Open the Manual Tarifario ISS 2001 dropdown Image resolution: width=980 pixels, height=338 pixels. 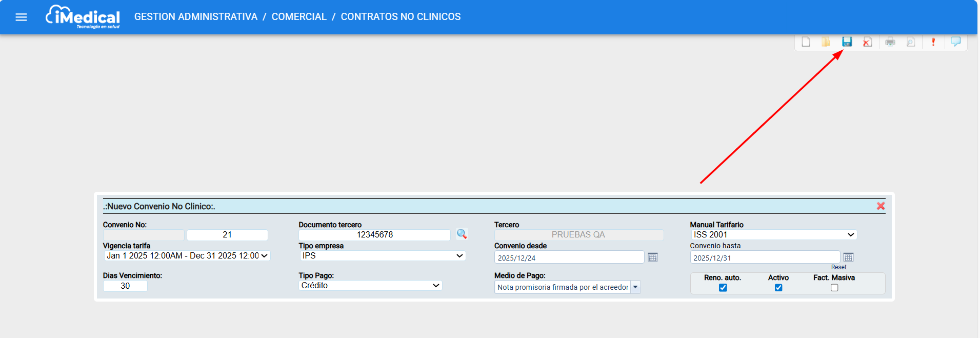774,234
